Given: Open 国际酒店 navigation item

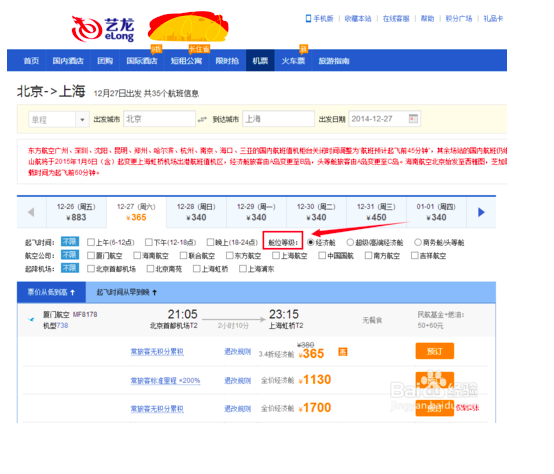Looking at the screenshot, I should [x=142, y=61].
